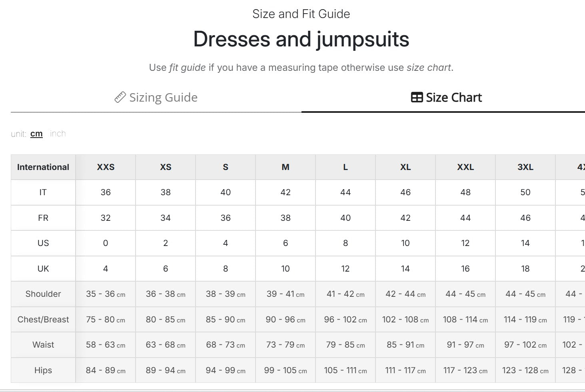Click the XXS size column header

pos(106,167)
